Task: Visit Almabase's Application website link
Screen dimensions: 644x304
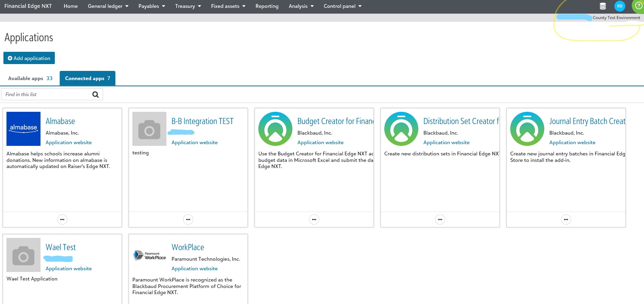Action: coord(69,142)
